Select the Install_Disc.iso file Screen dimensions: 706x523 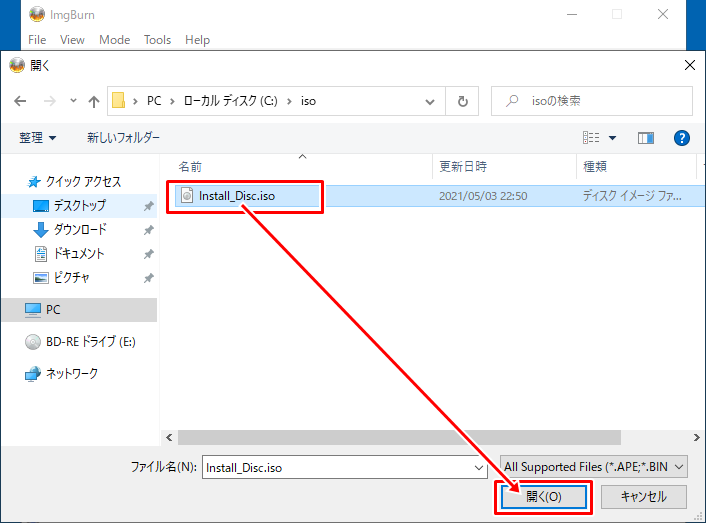pos(236,196)
